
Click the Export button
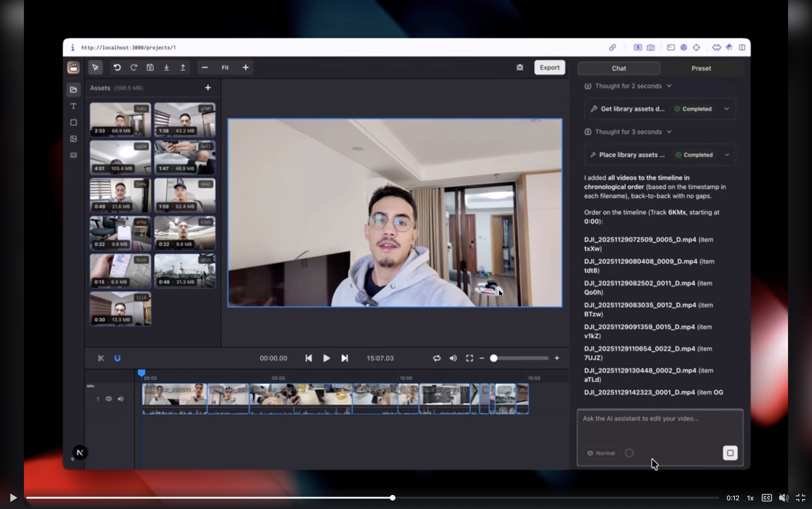(549, 68)
